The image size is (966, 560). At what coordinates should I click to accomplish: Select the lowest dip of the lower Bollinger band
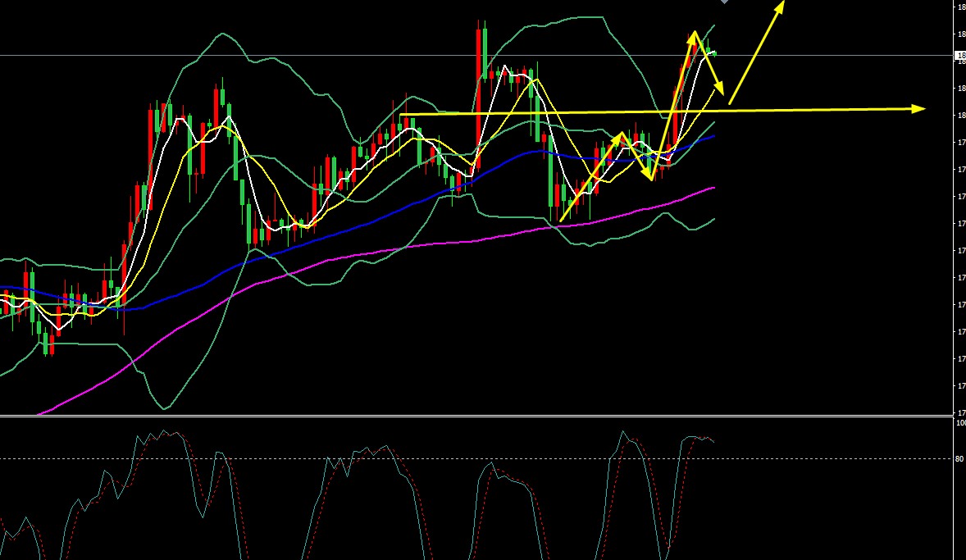[x=166, y=407]
